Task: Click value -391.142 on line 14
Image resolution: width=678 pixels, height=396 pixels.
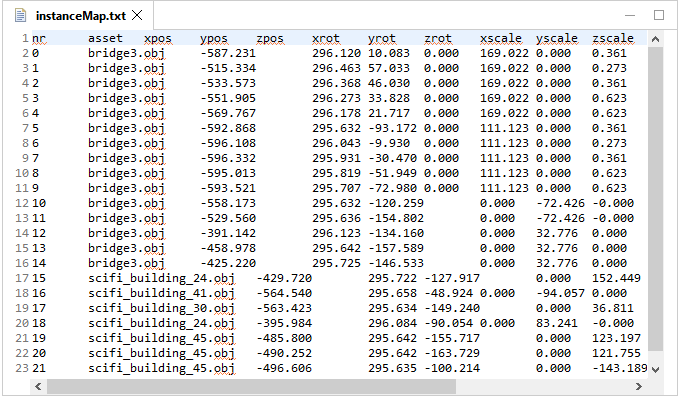Action: 228,233
